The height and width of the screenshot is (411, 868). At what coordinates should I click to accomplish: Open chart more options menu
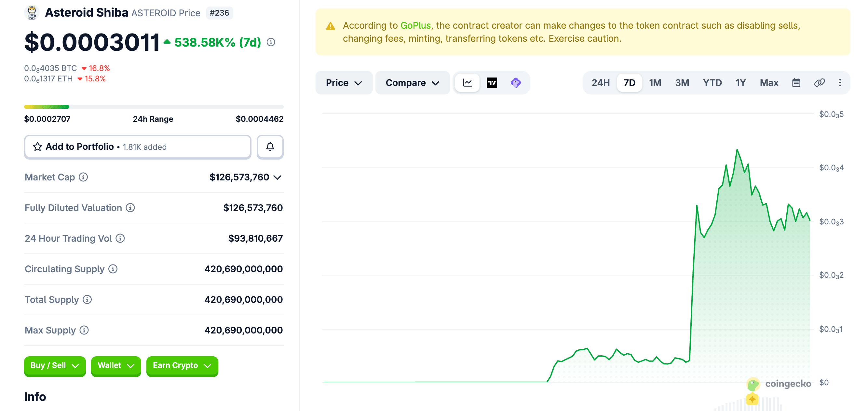click(x=840, y=83)
